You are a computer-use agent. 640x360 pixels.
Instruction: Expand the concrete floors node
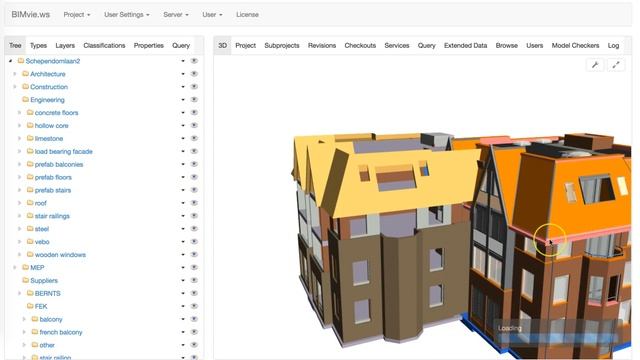tap(20, 113)
